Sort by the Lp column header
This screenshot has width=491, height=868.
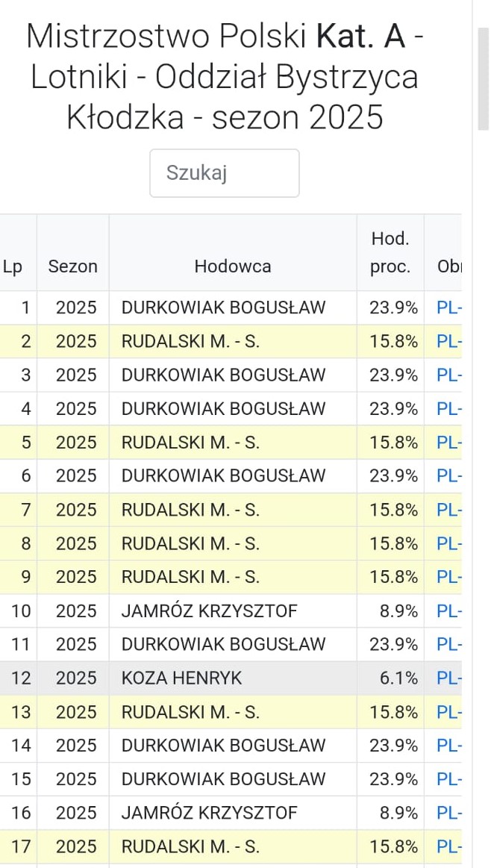pyautogui.click(x=13, y=266)
